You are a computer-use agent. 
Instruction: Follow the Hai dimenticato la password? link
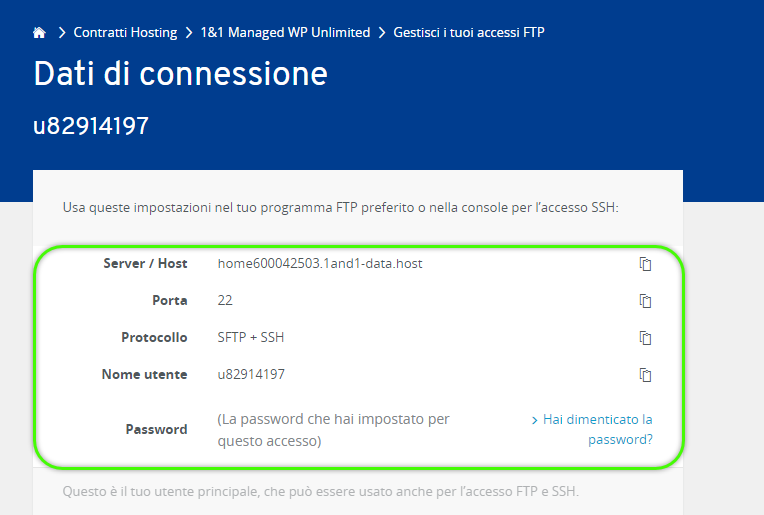(x=597, y=429)
